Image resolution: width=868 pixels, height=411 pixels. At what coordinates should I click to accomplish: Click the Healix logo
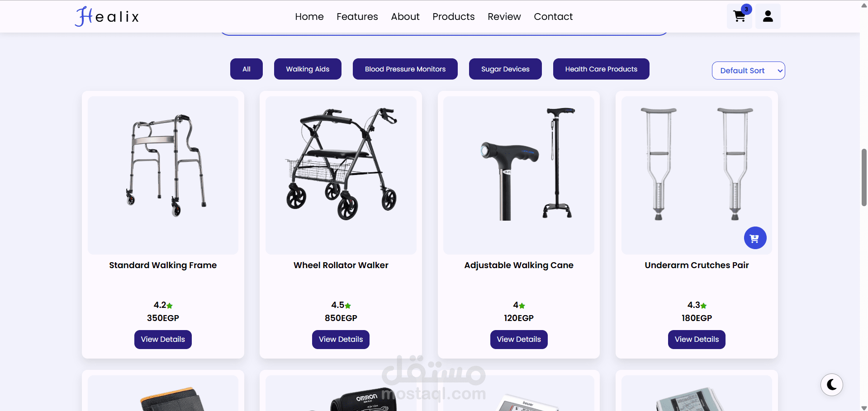click(107, 17)
